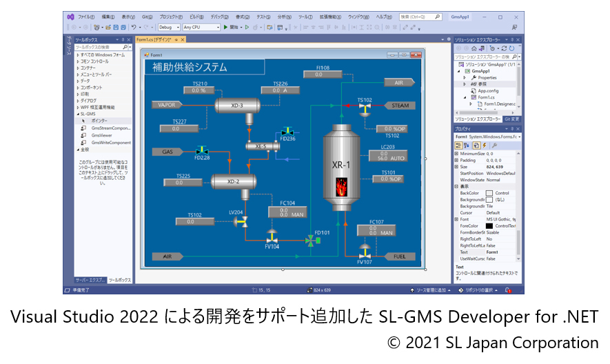Click the FV107 valve symbol near FUEL

pyautogui.click(x=365, y=252)
